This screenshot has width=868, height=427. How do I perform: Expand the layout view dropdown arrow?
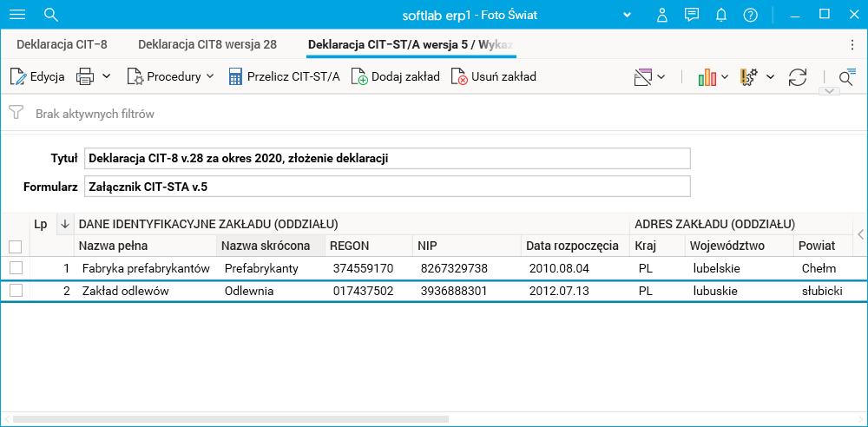pos(661,77)
